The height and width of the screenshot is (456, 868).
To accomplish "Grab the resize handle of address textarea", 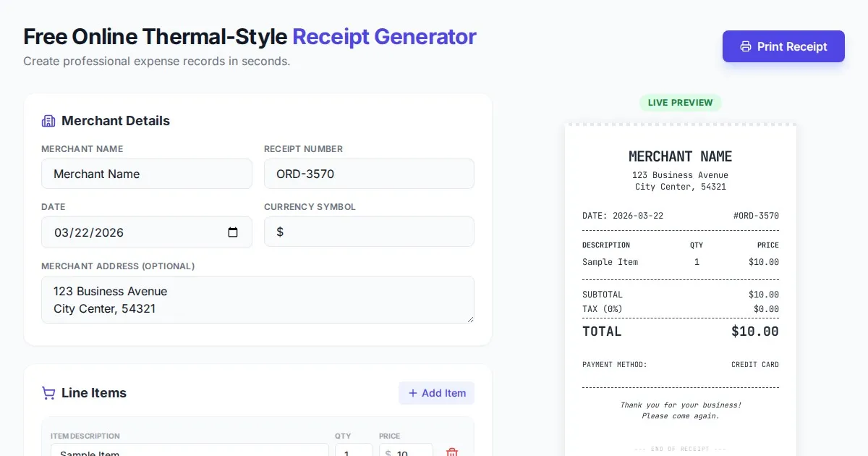I will 469,318.
